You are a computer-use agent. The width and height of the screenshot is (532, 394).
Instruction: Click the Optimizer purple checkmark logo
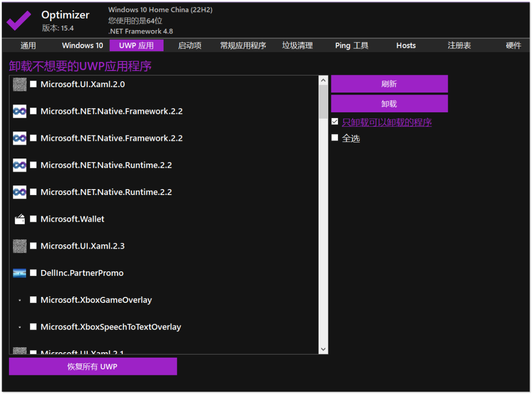(x=19, y=20)
